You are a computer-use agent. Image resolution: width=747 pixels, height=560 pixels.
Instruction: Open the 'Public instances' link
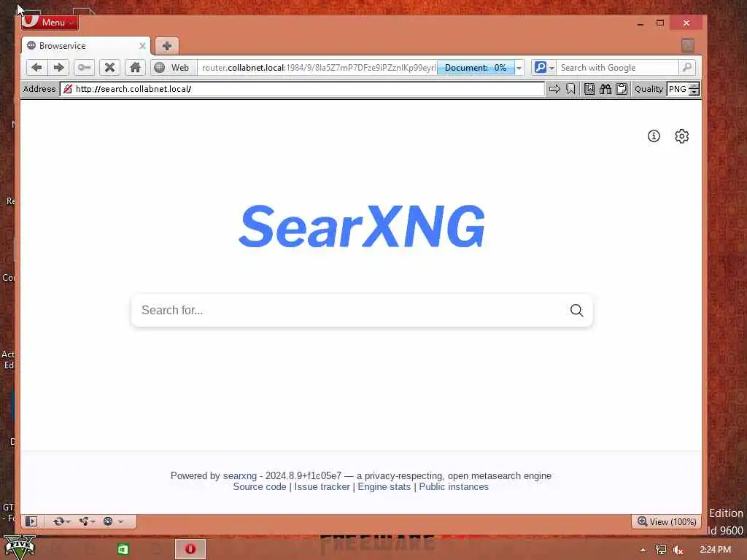(x=454, y=486)
